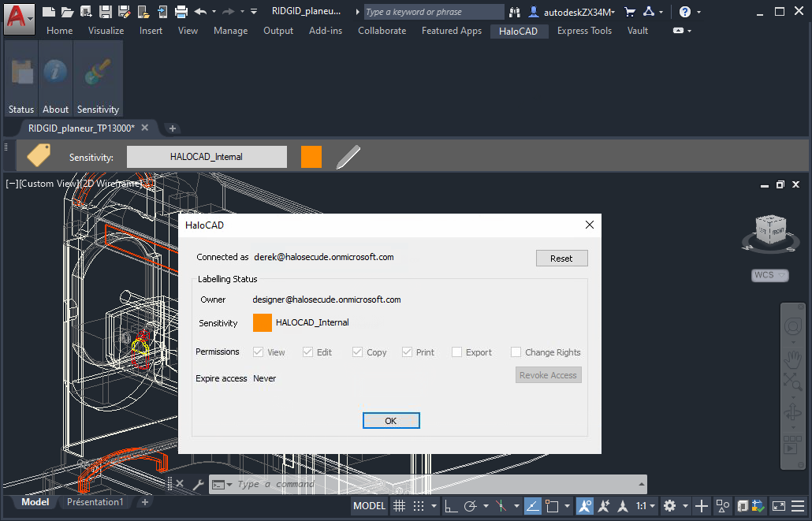Click the Undo arrow in Quick Access toolbar
The height and width of the screenshot is (521, 812).
201,12
